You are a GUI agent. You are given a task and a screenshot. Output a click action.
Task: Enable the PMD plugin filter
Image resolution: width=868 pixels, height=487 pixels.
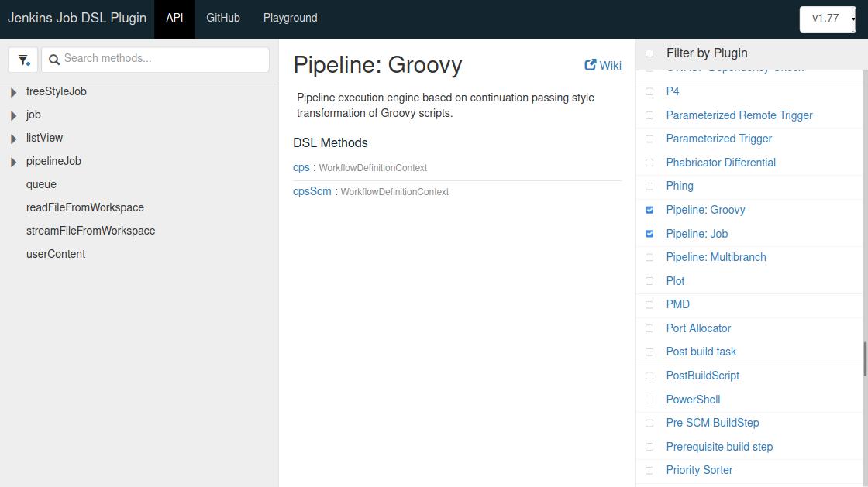tap(649, 304)
